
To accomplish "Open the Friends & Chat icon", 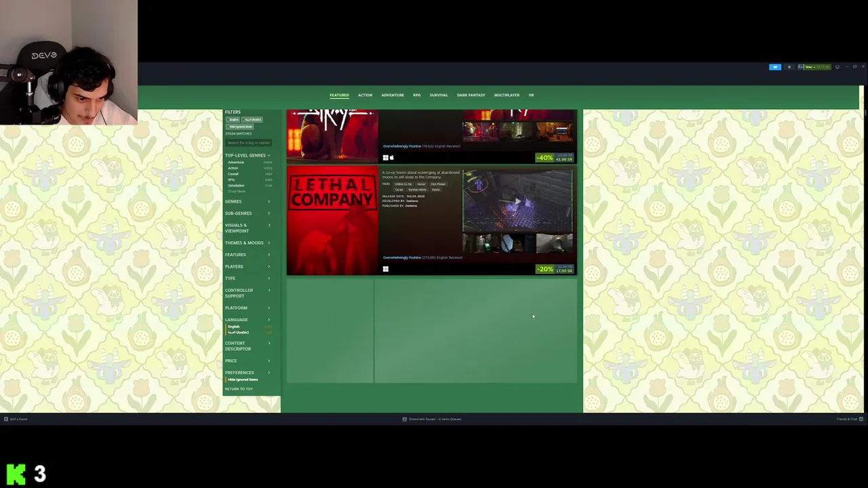I will tap(861, 419).
